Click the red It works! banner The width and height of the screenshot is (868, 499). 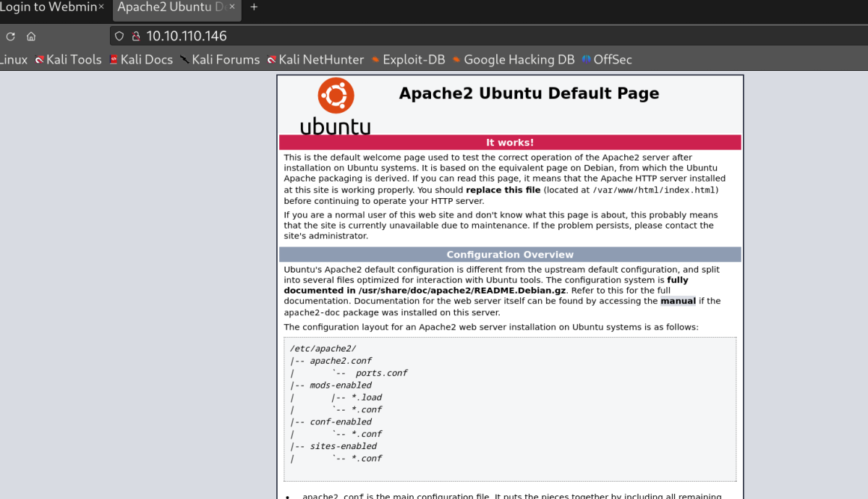click(x=510, y=142)
